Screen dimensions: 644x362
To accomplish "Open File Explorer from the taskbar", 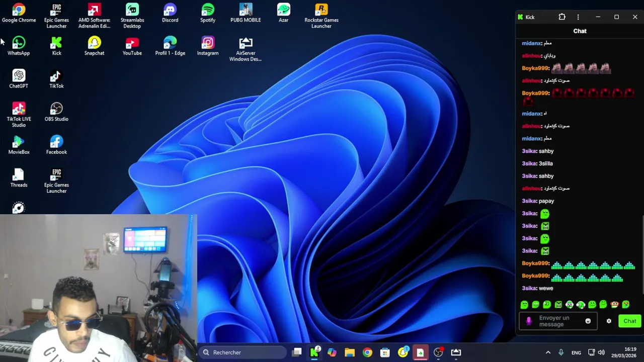I will [350, 352].
